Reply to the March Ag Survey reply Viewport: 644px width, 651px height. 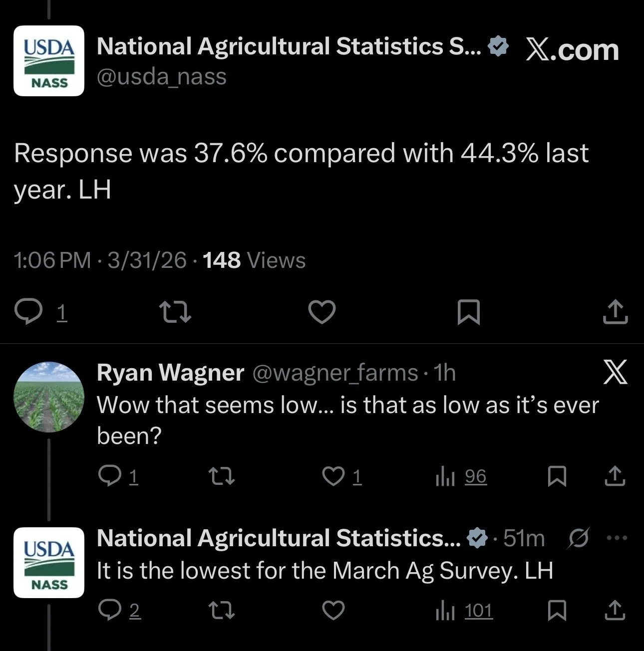pos(109,610)
